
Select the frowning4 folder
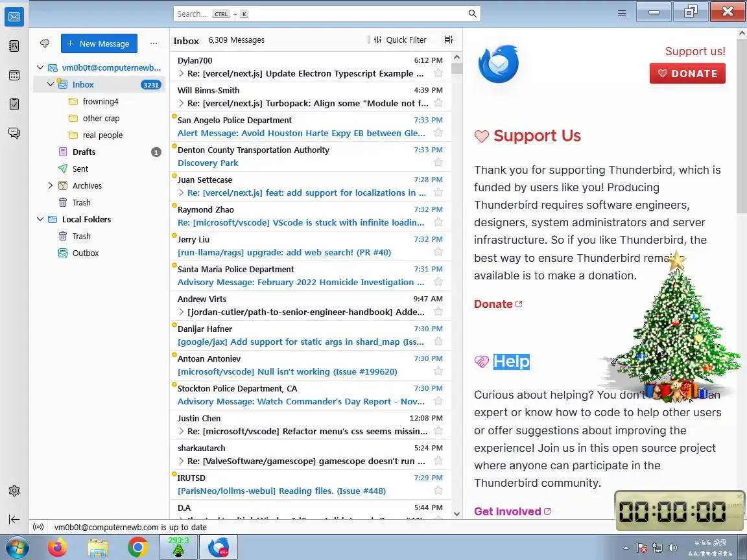pos(99,101)
